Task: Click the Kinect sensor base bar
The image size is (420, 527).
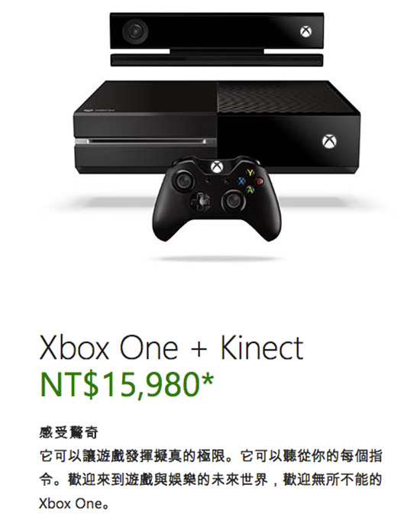Action: click(x=217, y=60)
